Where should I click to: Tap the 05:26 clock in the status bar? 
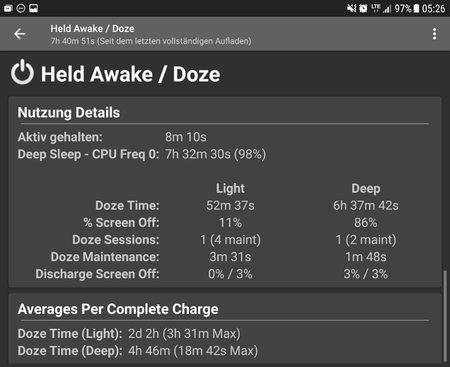coord(433,8)
